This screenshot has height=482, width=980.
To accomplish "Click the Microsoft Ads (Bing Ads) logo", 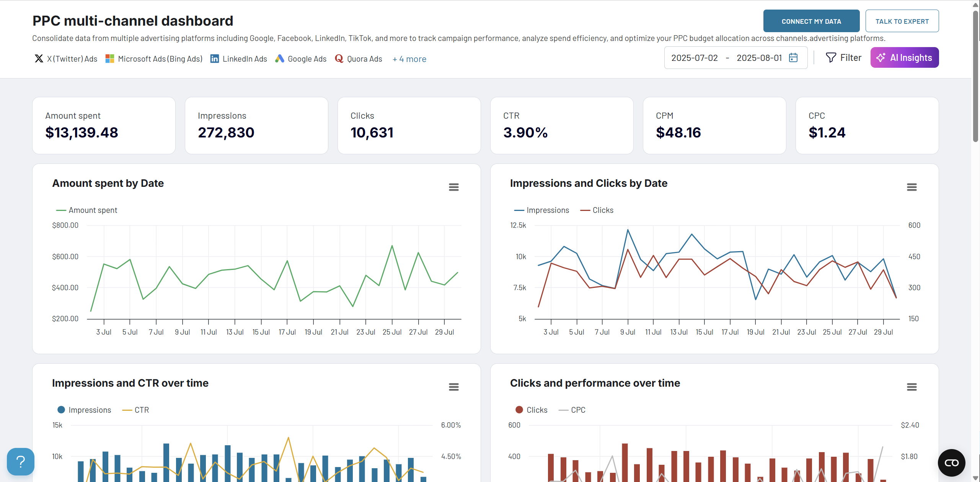I will pos(110,59).
